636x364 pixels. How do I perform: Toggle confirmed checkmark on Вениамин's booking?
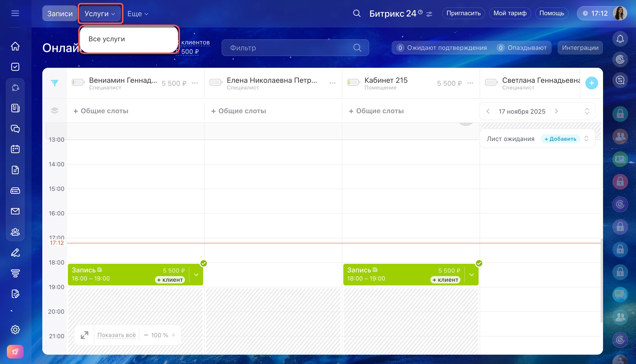click(x=203, y=263)
